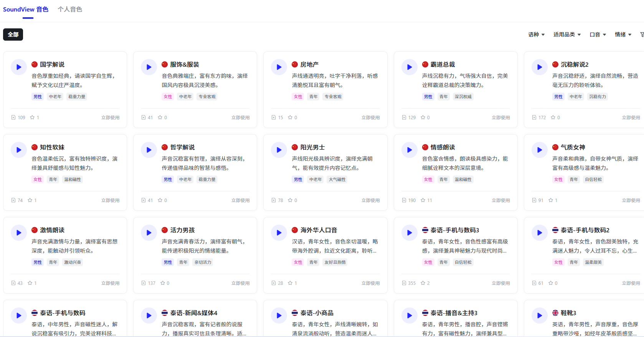This screenshot has width=644, height=337.
Task: Expand the 适用品类 category dropdown
Action: tap(567, 35)
